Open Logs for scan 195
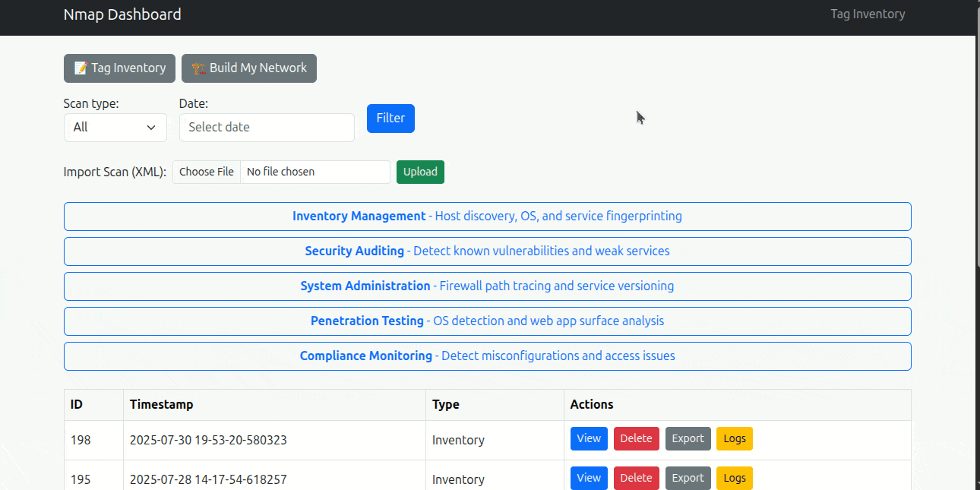 [x=734, y=478]
